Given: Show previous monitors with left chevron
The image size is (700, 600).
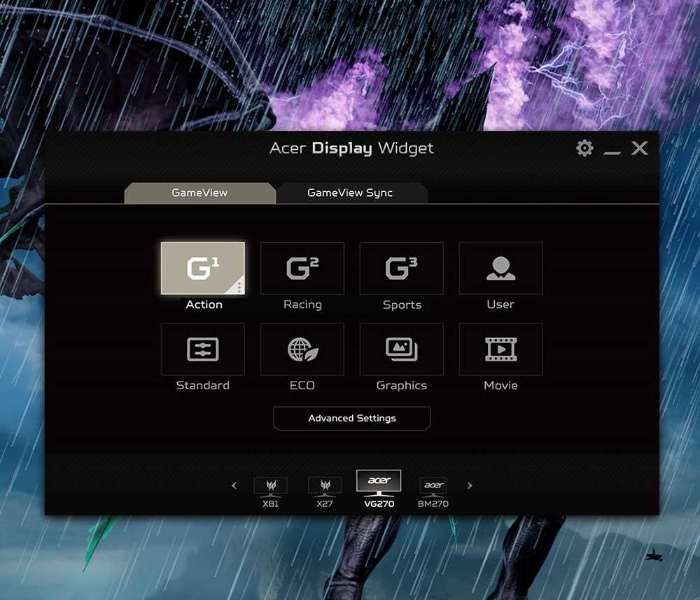Looking at the screenshot, I should pyautogui.click(x=234, y=485).
